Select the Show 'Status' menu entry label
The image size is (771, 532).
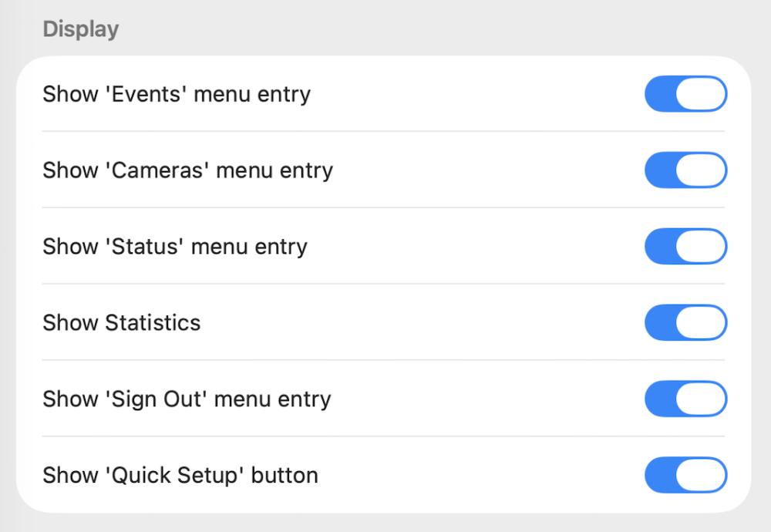[175, 247]
